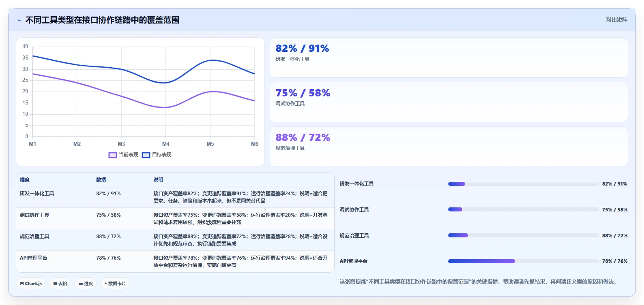Click the 40 y-axis label

pos(25,47)
